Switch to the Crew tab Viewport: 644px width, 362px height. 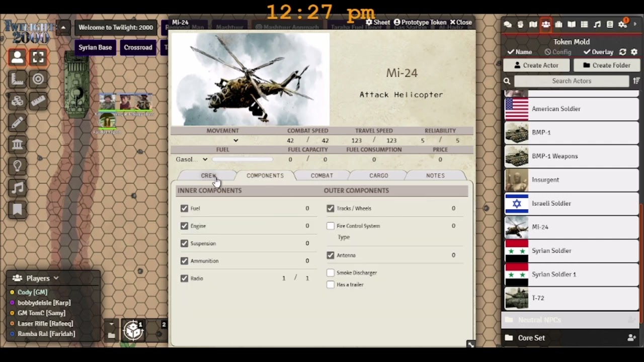pyautogui.click(x=208, y=175)
